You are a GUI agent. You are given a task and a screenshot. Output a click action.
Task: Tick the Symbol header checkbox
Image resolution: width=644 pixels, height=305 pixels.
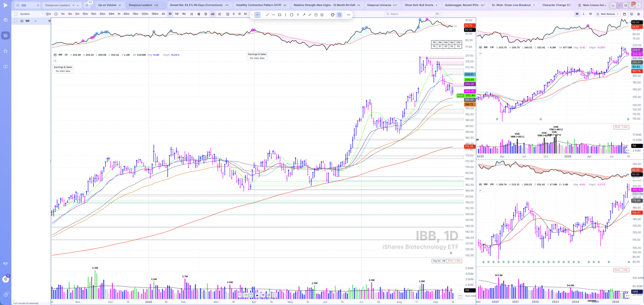(16, 14)
